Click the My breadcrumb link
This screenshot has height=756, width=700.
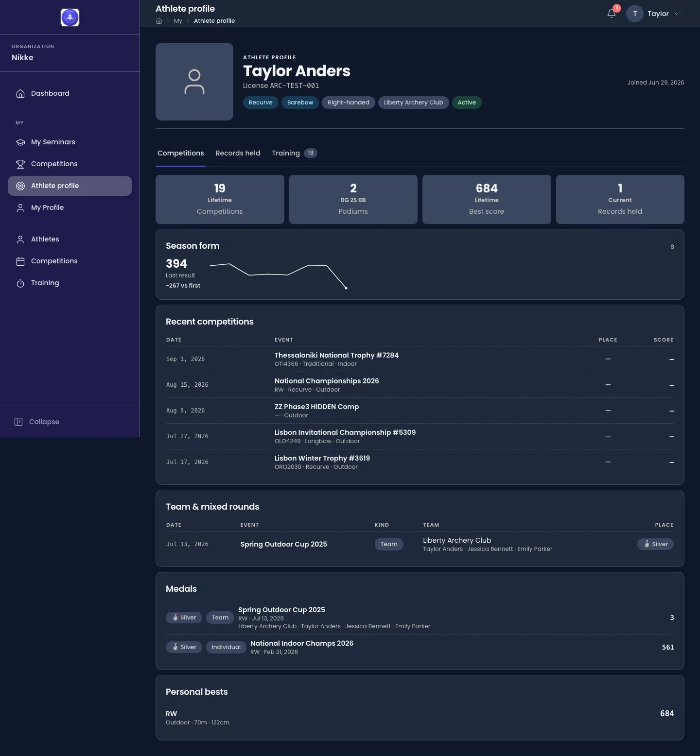178,21
